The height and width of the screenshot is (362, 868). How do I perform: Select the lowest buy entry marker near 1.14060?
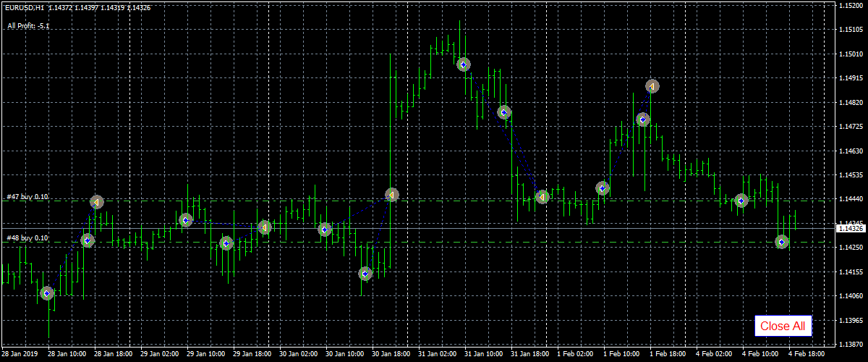[47, 293]
